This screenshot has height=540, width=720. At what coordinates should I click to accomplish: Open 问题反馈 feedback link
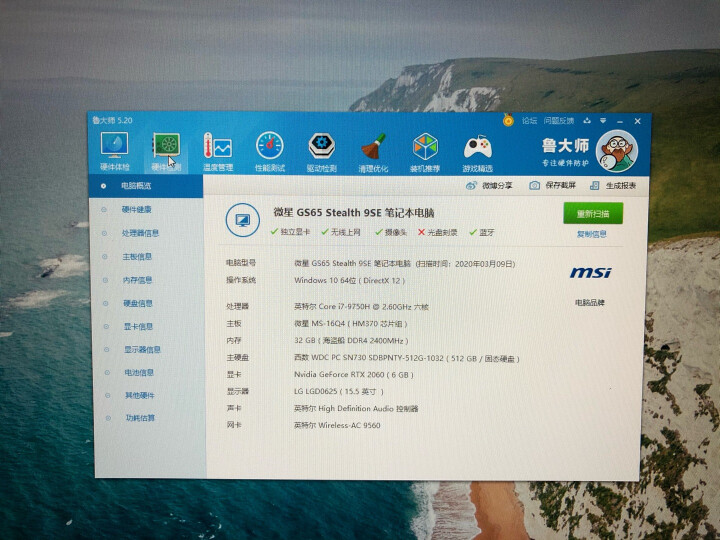click(x=559, y=121)
